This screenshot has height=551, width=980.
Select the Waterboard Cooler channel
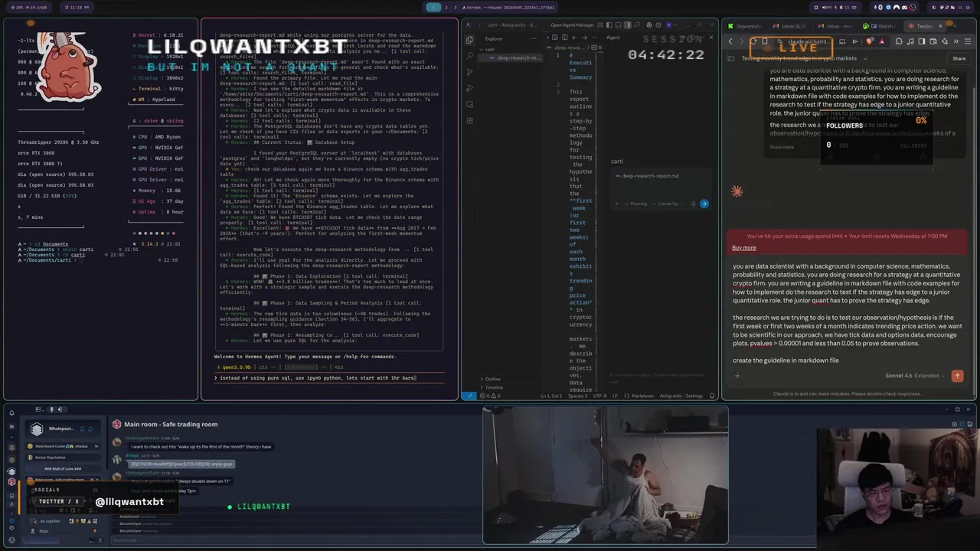point(64,446)
